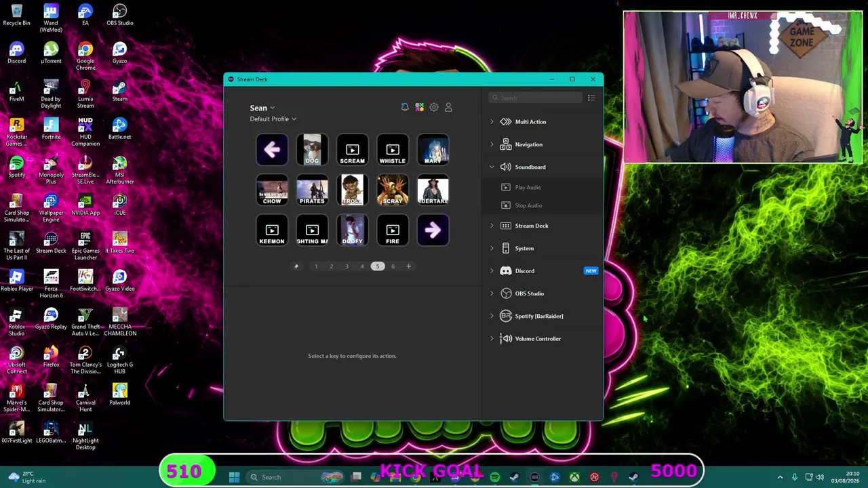Screen dimensions: 868x488
Task: Select the OBS Studio desktop shortcut
Action: 119,15
